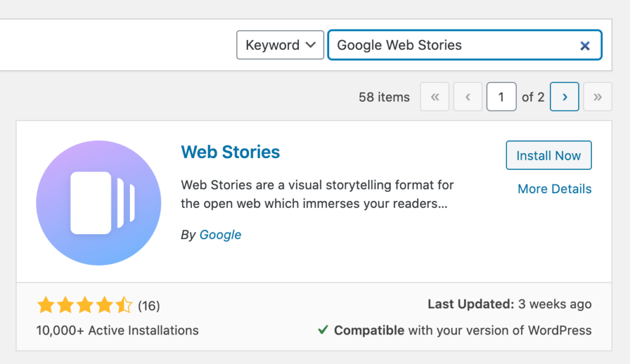Open More Details for Web Stories

pyautogui.click(x=554, y=189)
